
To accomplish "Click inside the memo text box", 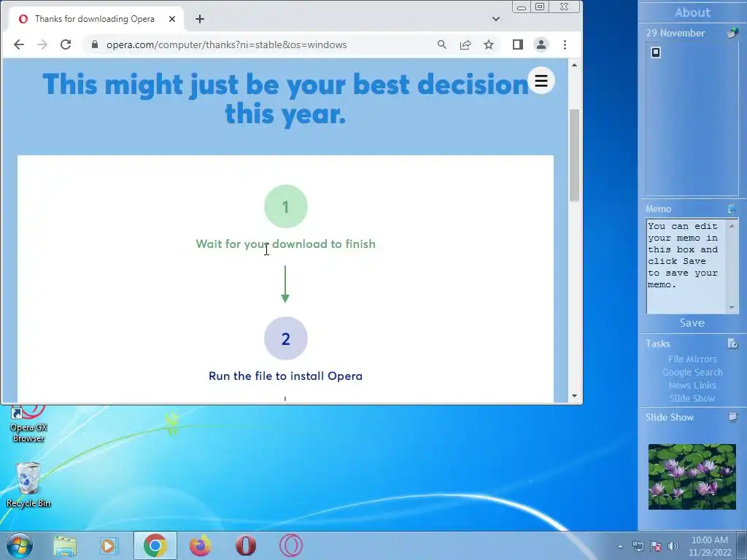I will 686,265.
